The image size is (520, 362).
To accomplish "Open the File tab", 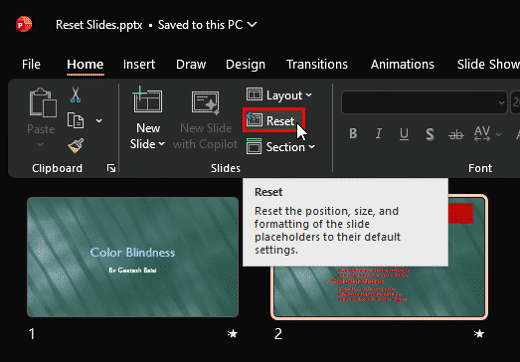I will (31, 64).
